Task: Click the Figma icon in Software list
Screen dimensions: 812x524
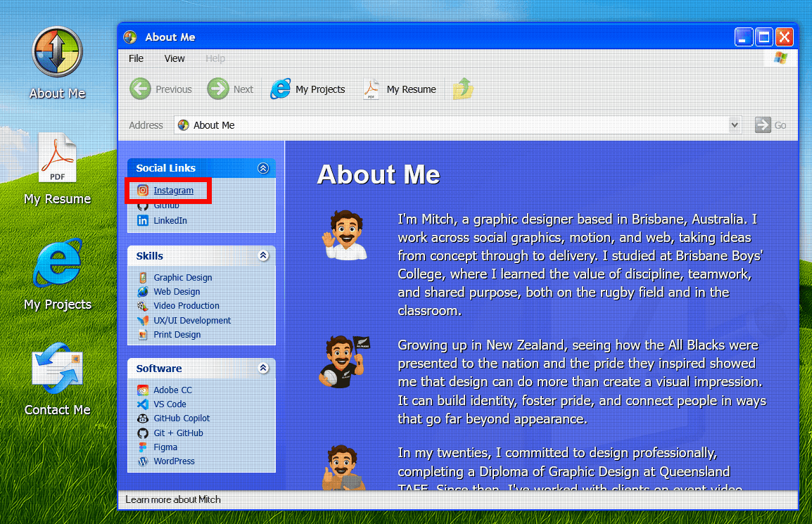Action: coord(142,447)
